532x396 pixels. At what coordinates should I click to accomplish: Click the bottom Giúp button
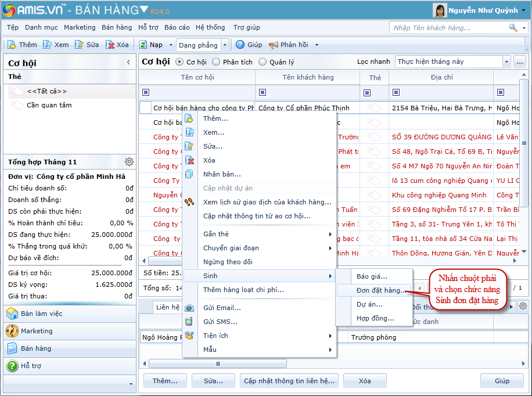pos(502,381)
